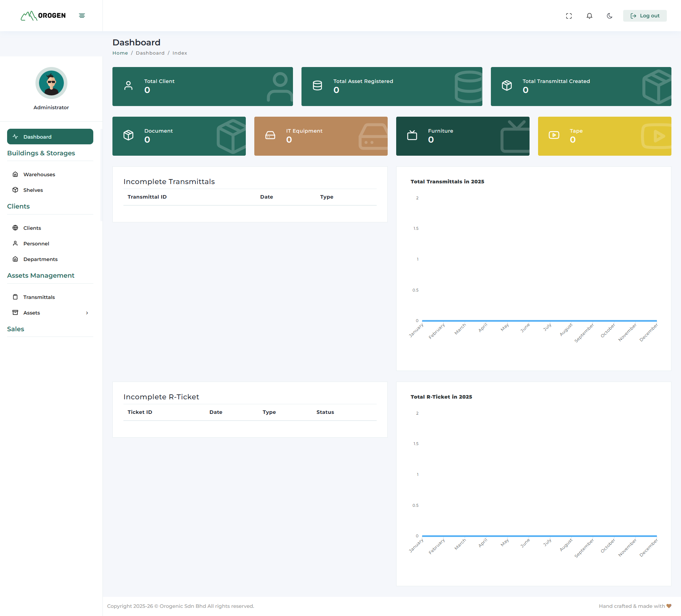Image resolution: width=681 pixels, height=616 pixels.
Task: Click the yellow Tape card
Action: pos(604,136)
